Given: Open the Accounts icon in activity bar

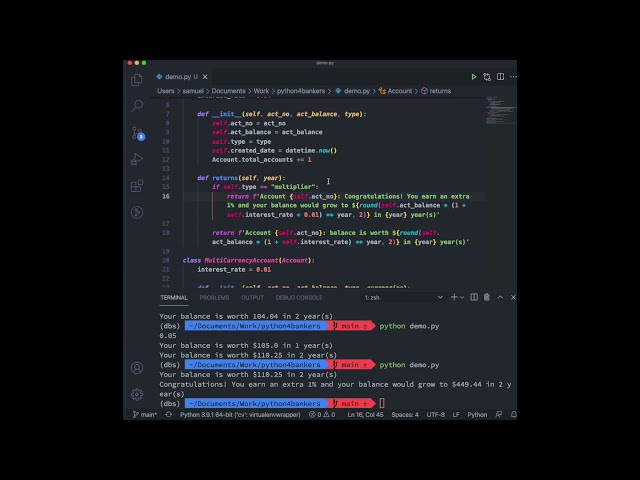Looking at the screenshot, I should (137, 368).
